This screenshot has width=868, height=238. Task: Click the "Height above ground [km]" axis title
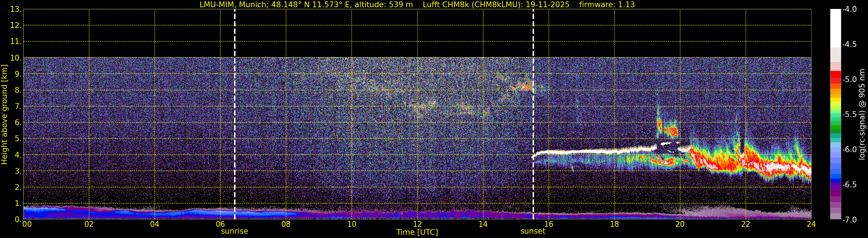(x=4, y=115)
